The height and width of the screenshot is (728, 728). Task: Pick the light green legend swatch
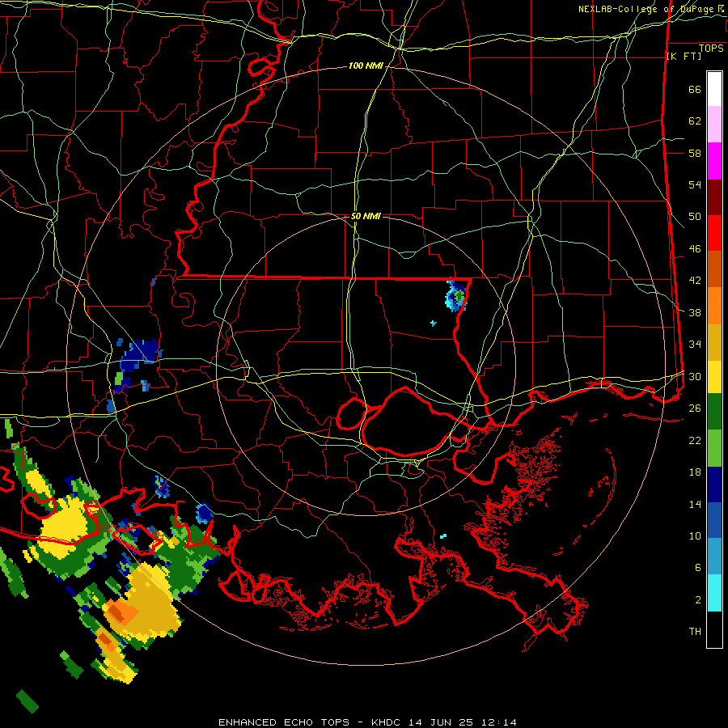click(714, 448)
